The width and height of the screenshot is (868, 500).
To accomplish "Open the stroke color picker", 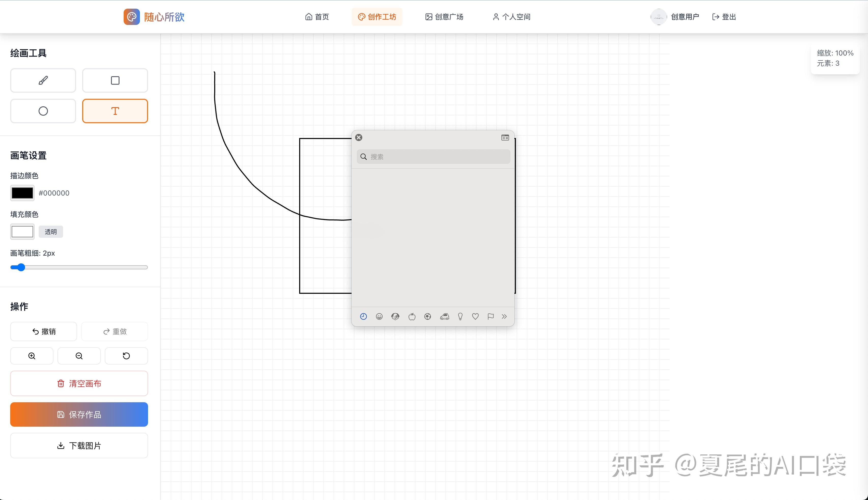I will tap(22, 193).
